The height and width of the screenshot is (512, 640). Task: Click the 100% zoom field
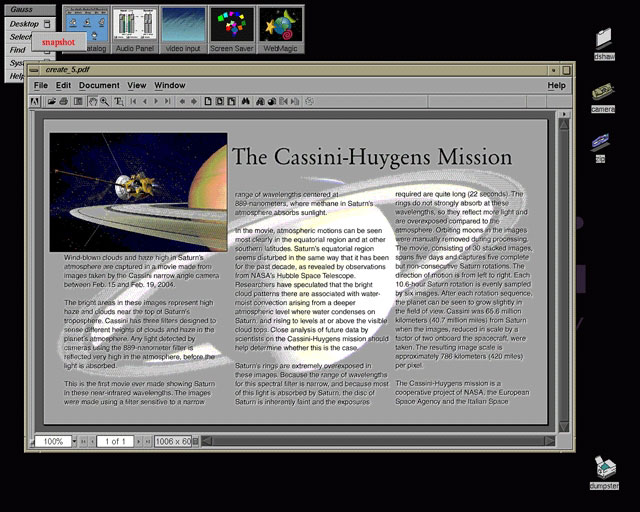[53, 441]
